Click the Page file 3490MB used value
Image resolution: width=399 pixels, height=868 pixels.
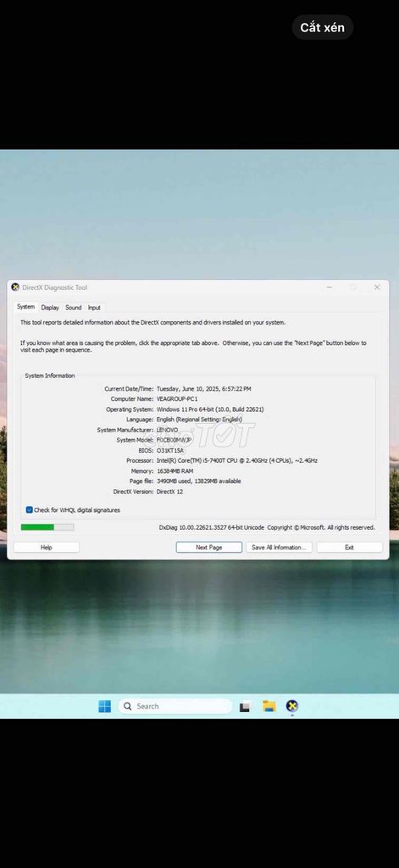[199, 481]
